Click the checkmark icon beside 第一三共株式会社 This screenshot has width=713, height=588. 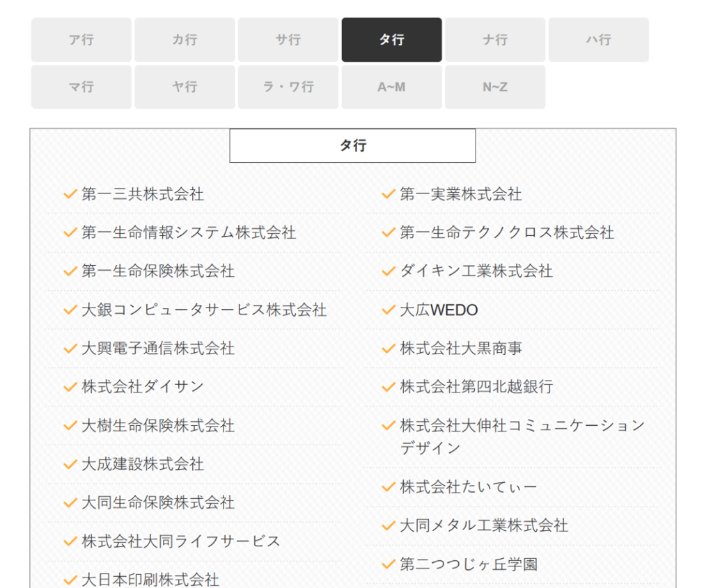pos(70,194)
